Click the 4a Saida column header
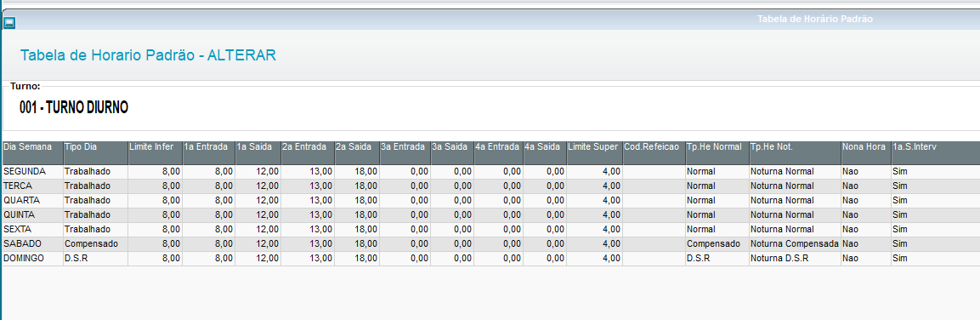The height and width of the screenshot is (320, 980). pos(545,153)
